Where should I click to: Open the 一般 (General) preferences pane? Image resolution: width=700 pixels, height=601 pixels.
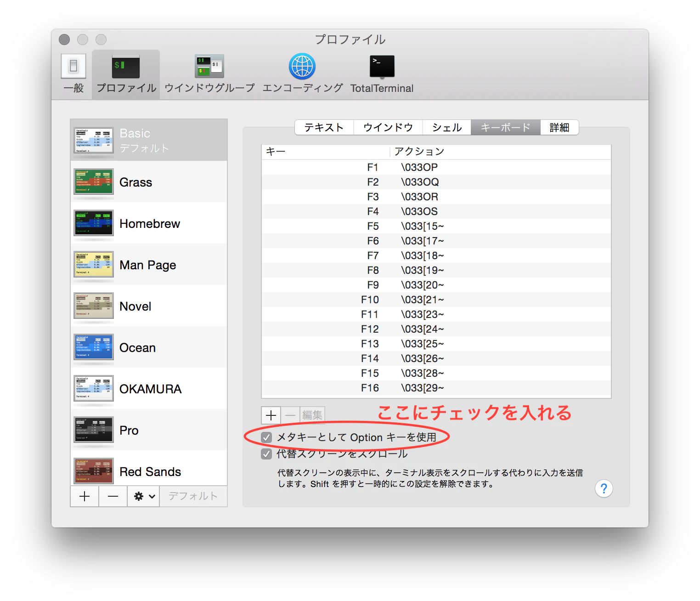coord(73,74)
